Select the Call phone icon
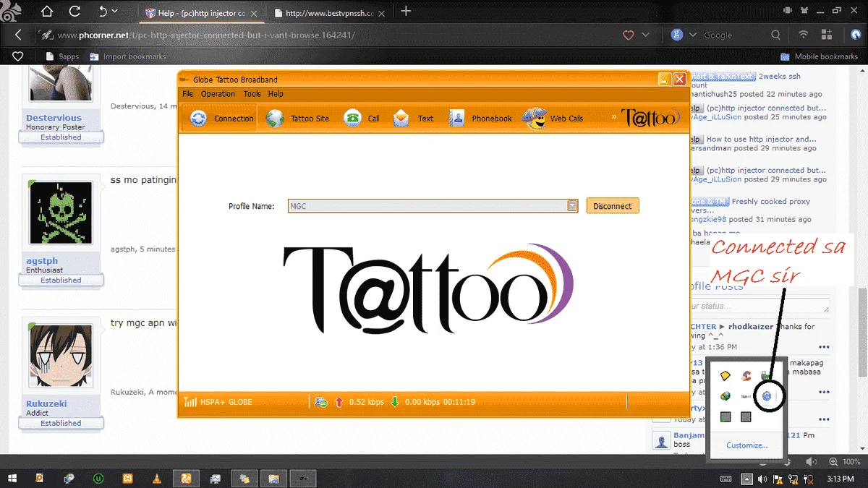Viewport: 868px width, 488px height. click(x=352, y=118)
